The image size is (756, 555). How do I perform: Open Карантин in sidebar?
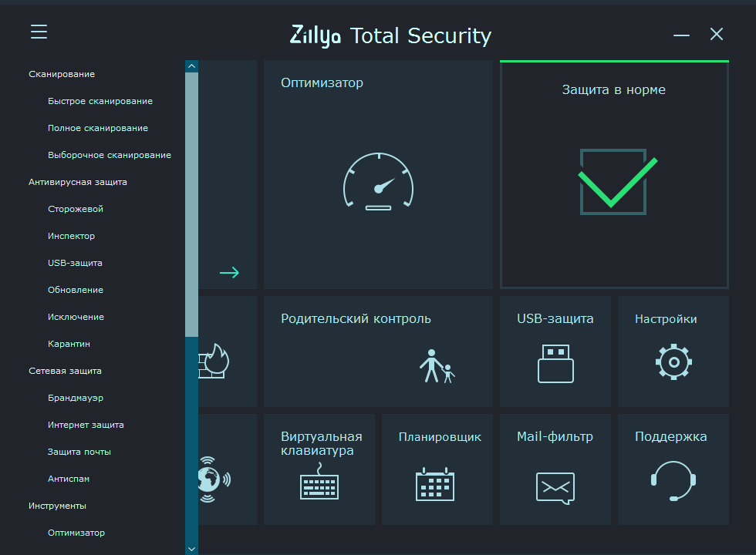click(69, 344)
